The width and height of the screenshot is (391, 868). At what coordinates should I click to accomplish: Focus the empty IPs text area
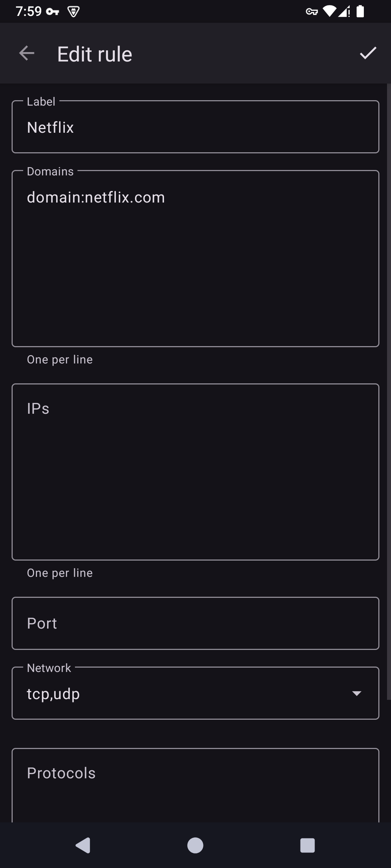pyautogui.click(x=195, y=472)
